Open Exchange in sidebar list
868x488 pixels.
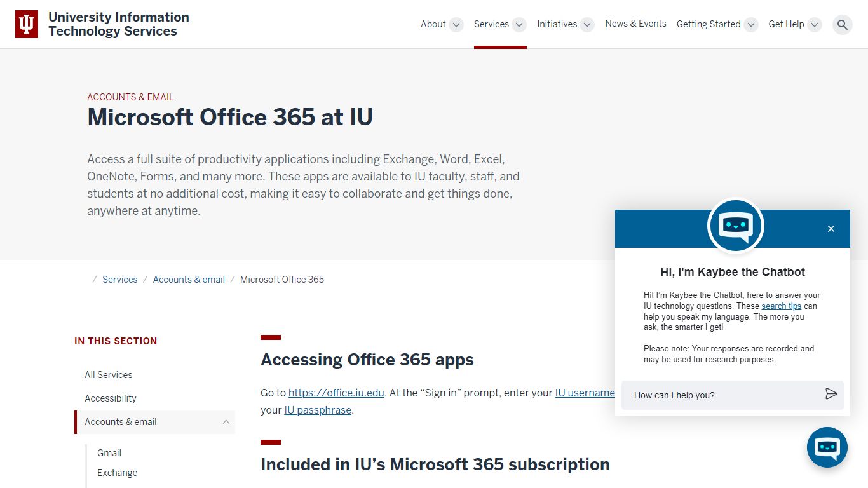tap(117, 473)
